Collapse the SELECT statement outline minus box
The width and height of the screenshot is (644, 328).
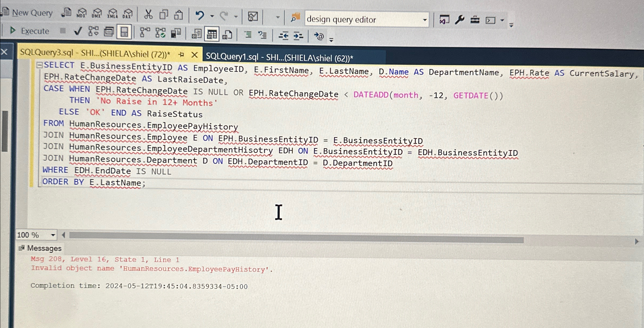pyautogui.click(x=39, y=65)
